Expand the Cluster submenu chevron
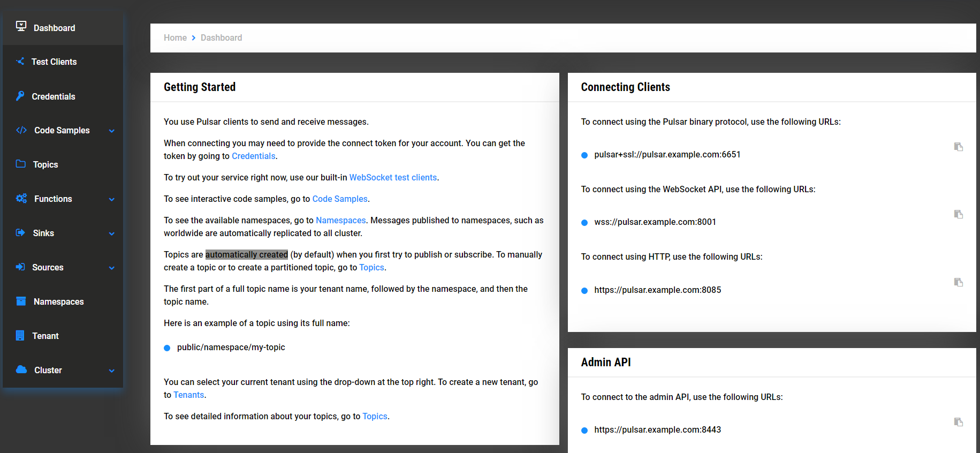Image resolution: width=980 pixels, height=453 pixels. pos(112,371)
